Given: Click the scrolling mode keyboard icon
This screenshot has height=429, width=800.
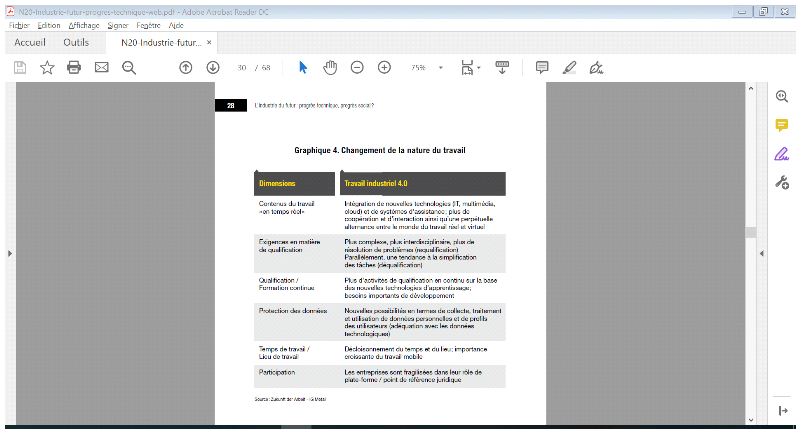Looking at the screenshot, I should [502, 67].
